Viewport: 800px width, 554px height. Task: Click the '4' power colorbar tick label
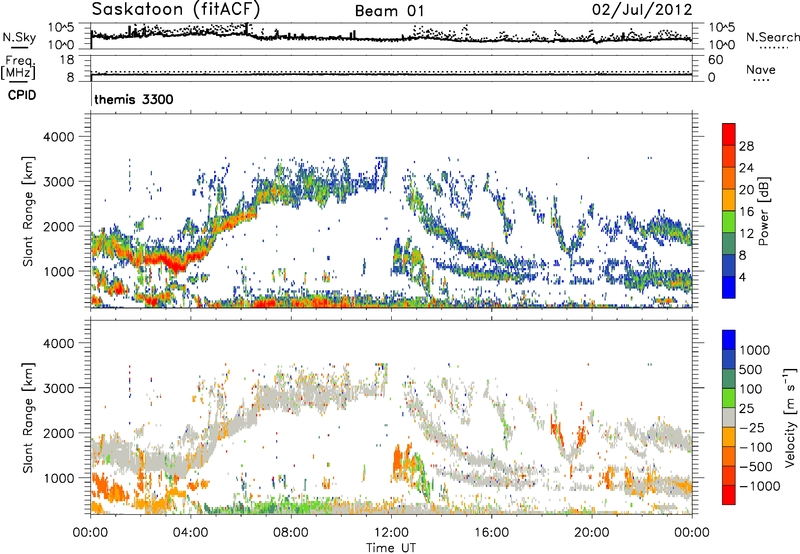coord(742,278)
